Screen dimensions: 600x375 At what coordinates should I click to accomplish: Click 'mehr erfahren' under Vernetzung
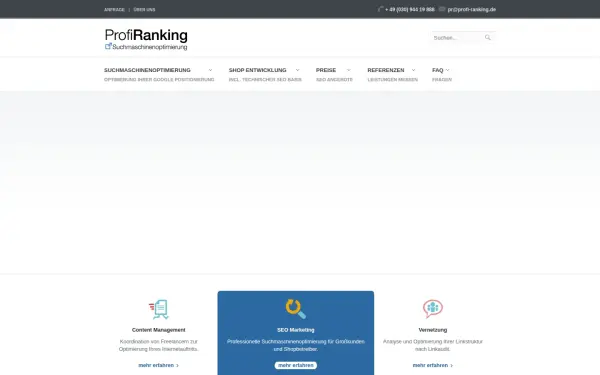(x=433, y=365)
